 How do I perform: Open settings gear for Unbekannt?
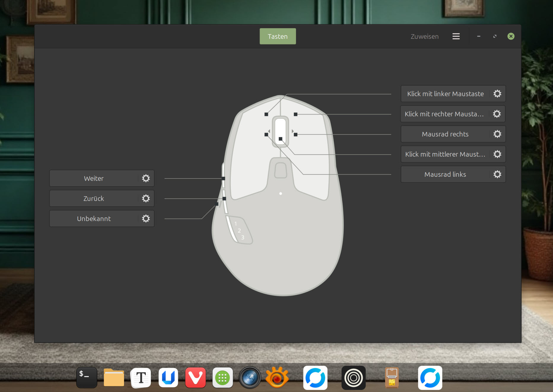pos(146,219)
